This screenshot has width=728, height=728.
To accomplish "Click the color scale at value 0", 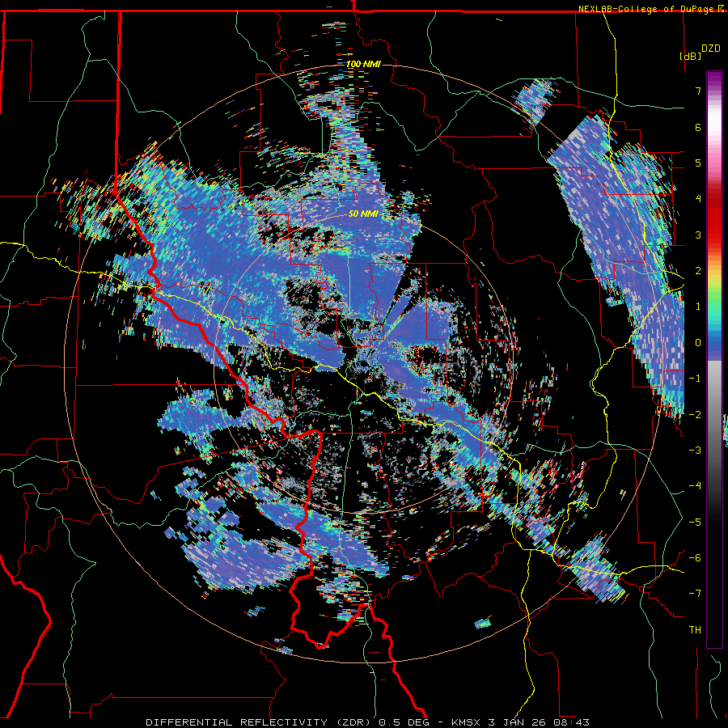I will pyautogui.click(x=714, y=343).
